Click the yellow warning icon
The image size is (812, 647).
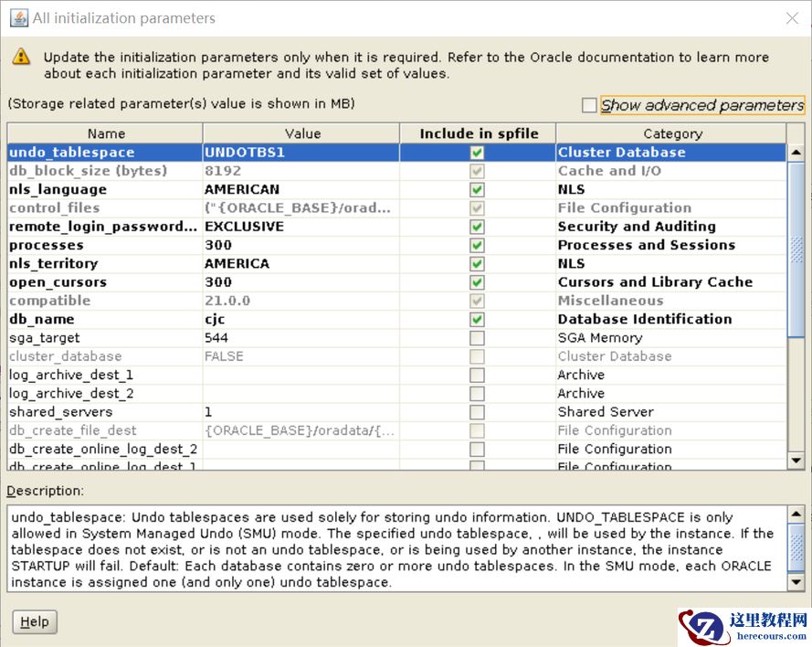[x=21, y=58]
